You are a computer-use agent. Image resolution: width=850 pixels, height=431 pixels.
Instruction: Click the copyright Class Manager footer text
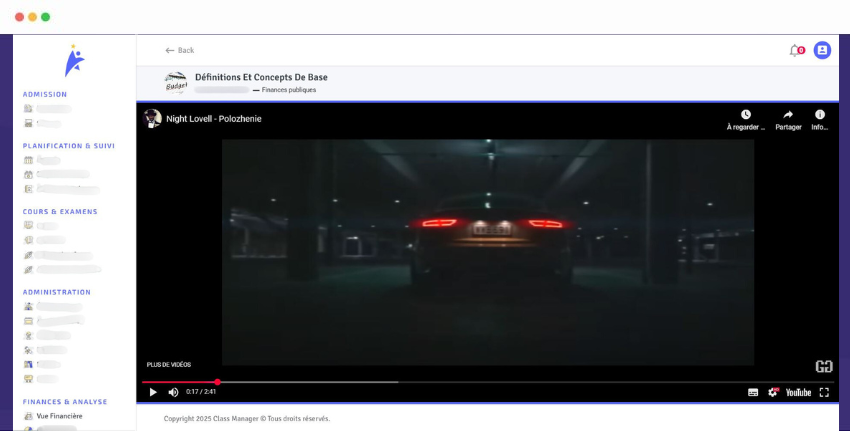(x=247, y=419)
